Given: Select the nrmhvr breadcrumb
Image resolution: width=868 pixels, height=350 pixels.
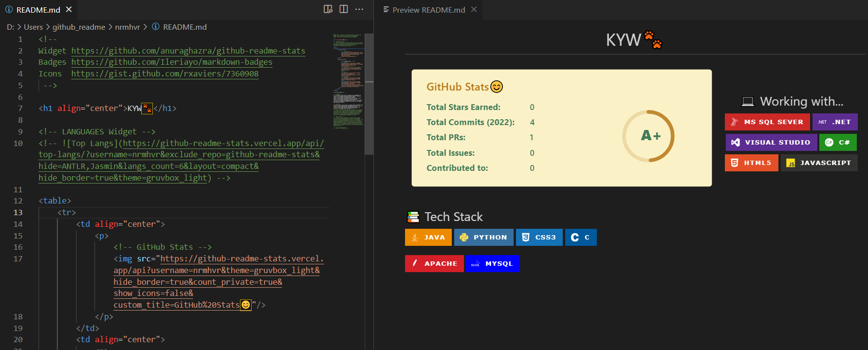Looking at the screenshot, I should (128, 27).
